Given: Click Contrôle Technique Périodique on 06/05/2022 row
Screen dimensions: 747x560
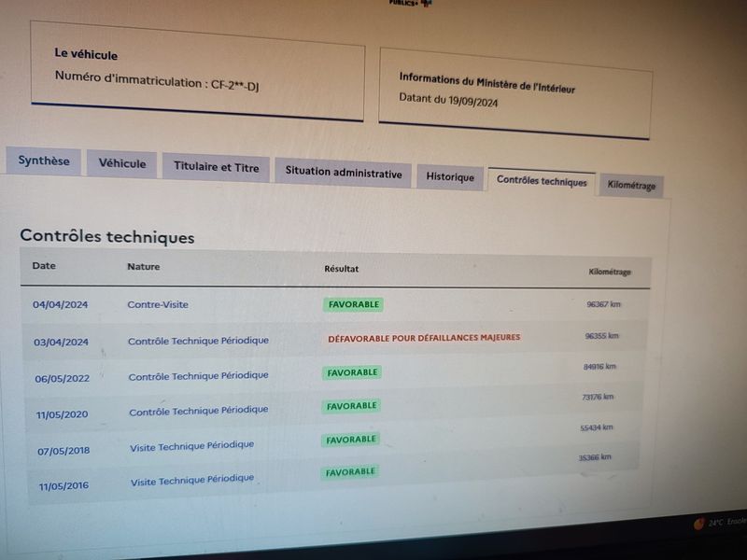Looking at the screenshot, I should 198,376.
